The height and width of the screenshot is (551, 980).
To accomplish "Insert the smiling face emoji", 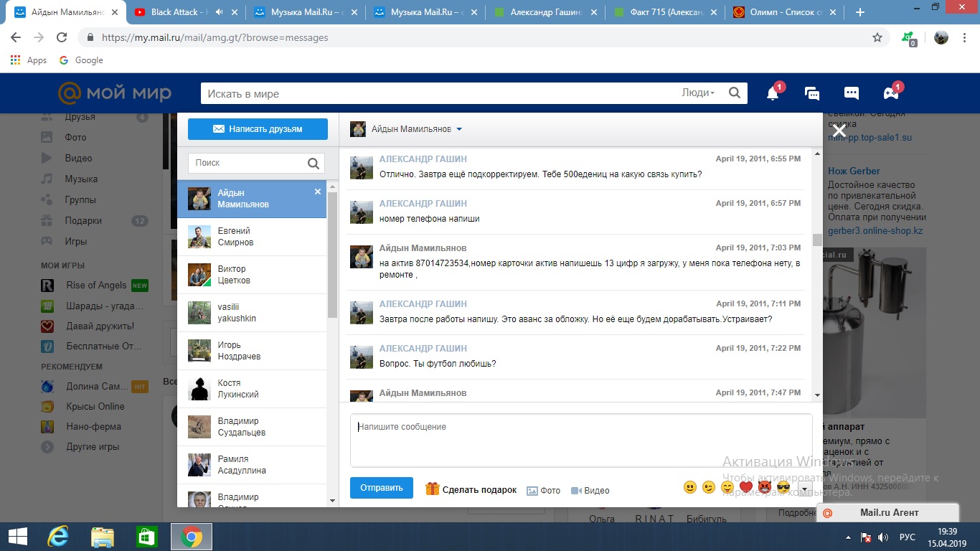I will (x=690, y=488).
